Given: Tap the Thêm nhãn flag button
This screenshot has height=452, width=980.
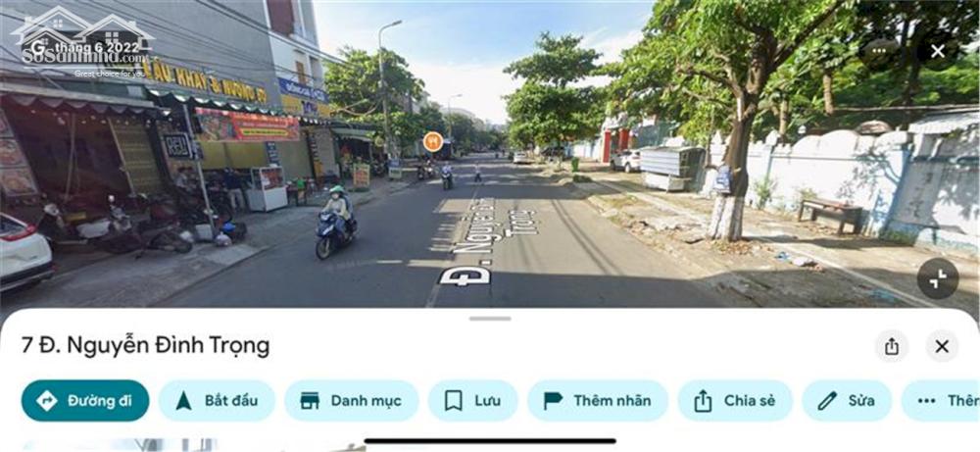Looking at the screenshot, I should [598, 401].
